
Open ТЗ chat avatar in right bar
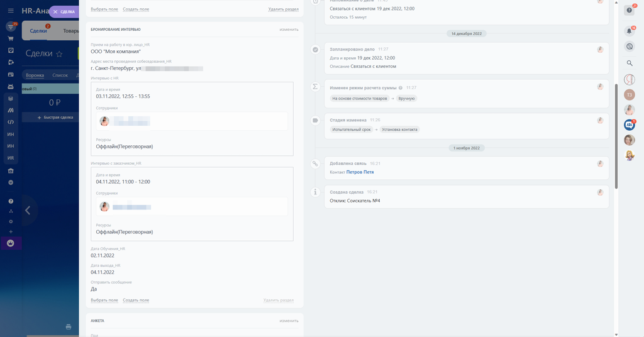pyautogui.click(x=629, y=95)
